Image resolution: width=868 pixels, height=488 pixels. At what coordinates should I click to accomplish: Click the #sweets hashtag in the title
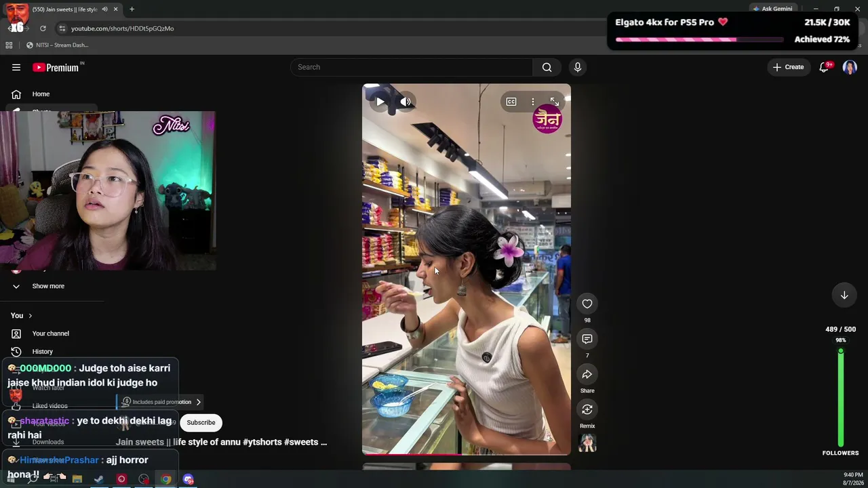301,442
